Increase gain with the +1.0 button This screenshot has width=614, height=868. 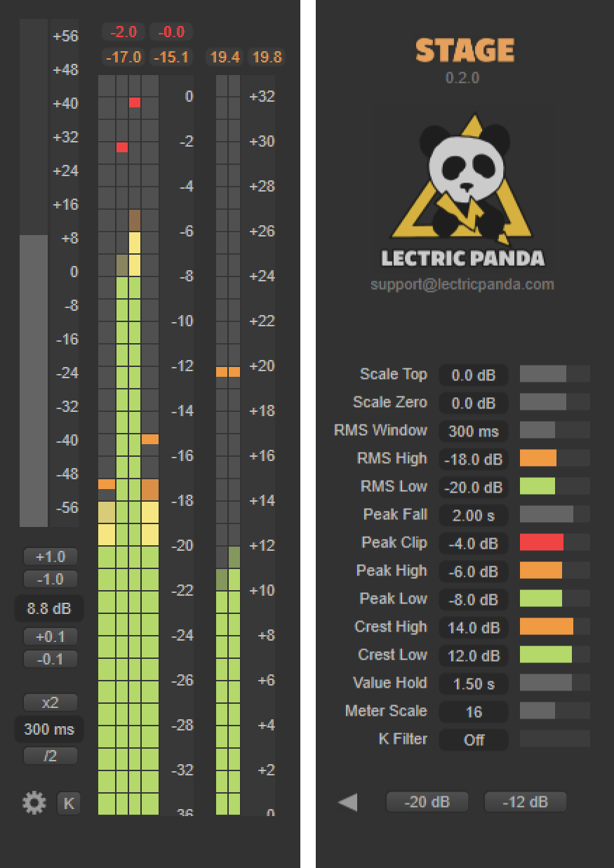pos(51,556)
